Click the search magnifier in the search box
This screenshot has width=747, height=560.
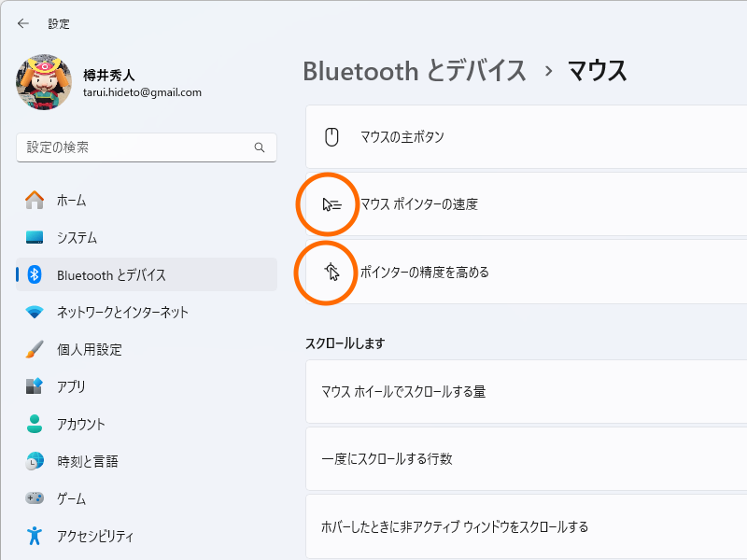pos(259,147)
